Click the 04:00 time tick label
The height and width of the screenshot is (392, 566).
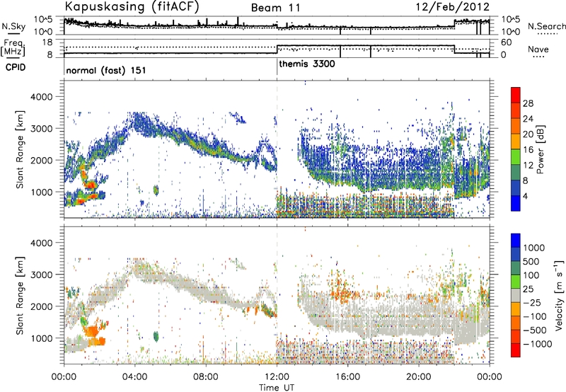[134, 377]
